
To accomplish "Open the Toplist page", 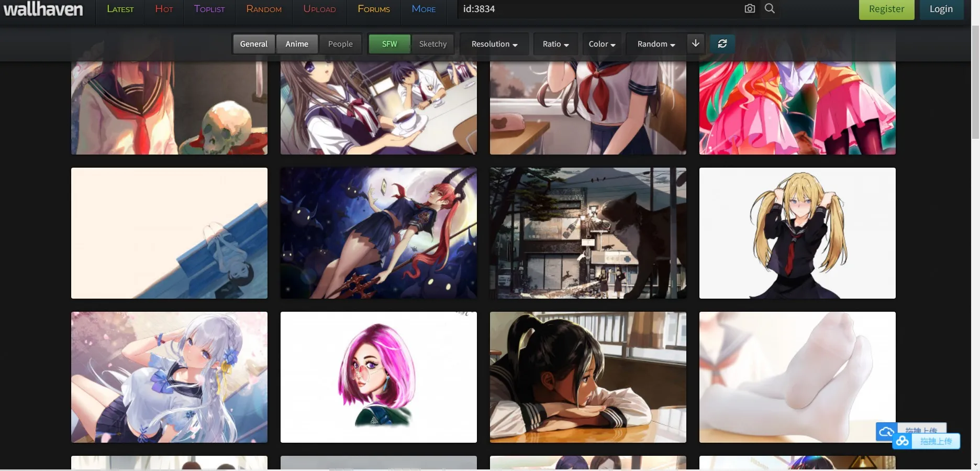I will pos(209,9).
